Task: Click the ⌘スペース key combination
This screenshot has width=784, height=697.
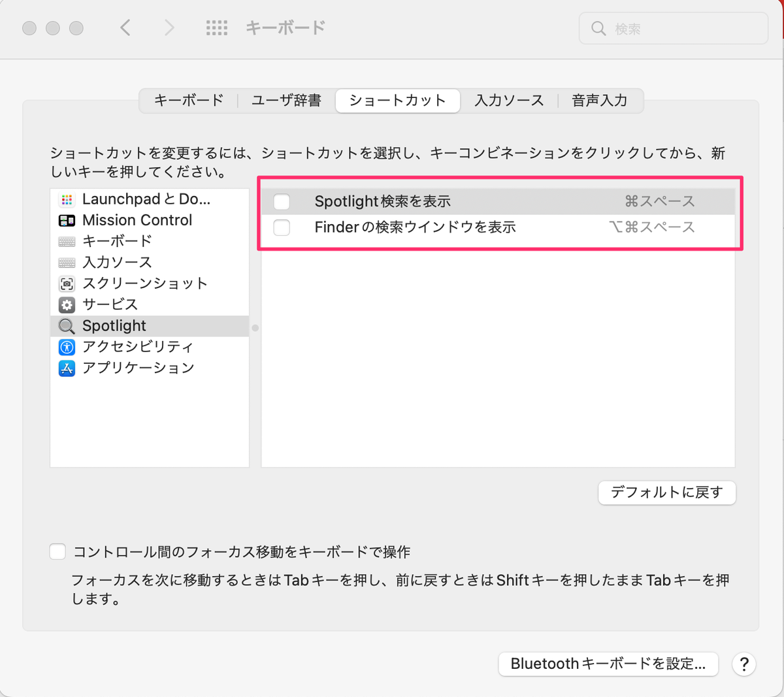Action: click(660, 202)
